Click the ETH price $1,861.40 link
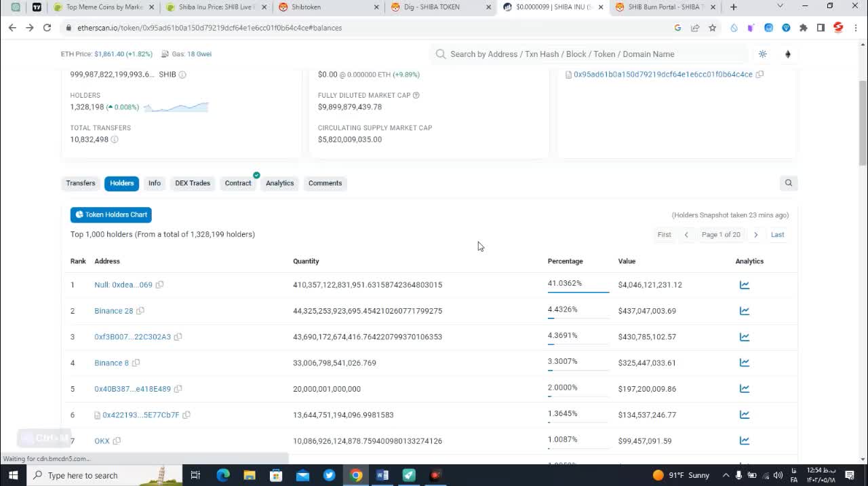This screenshot has height=486, width=868. click(123, 54)
